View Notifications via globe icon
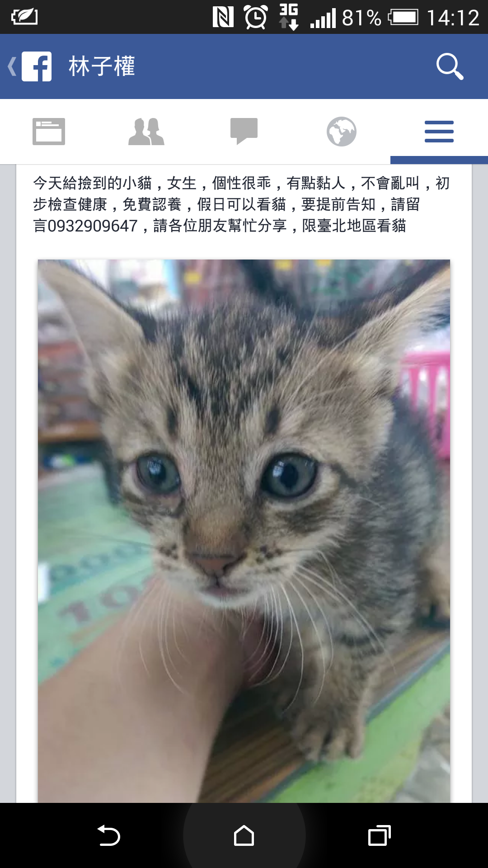 click(342, 132)
